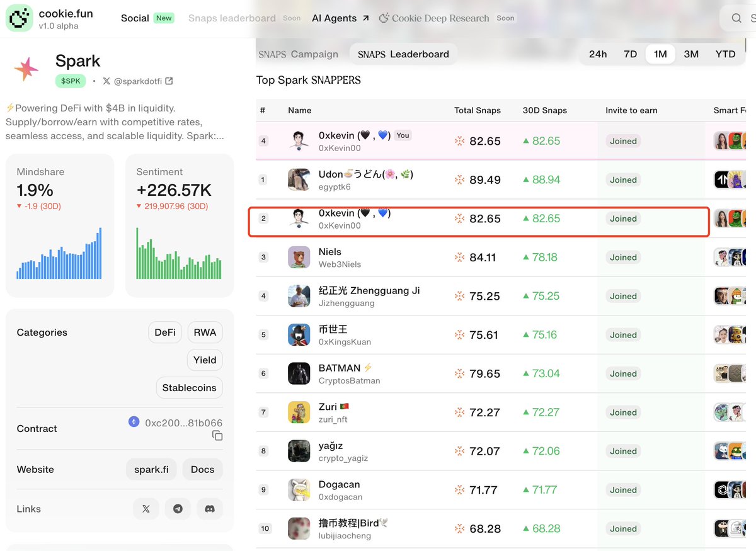Click the Spark star logo
This screenshot has height=551, width=756.
tap(26, 69)
